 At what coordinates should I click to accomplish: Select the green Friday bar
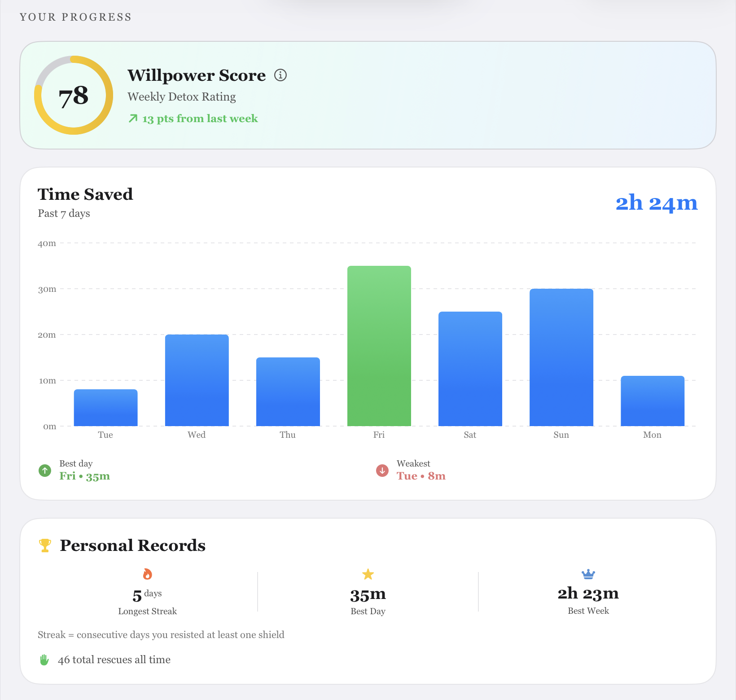pyautogui.click(x=379, y=346)
